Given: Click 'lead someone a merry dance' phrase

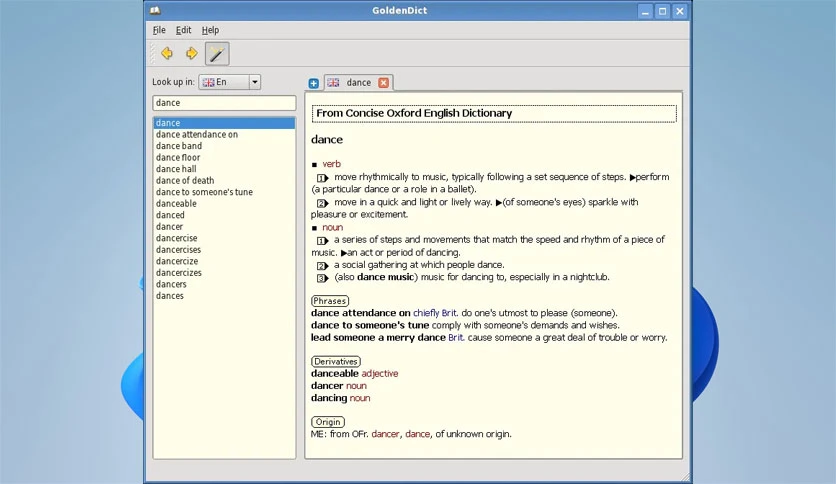Looking at the screenshot, I should pyautogui.click(x=378, y=338).
